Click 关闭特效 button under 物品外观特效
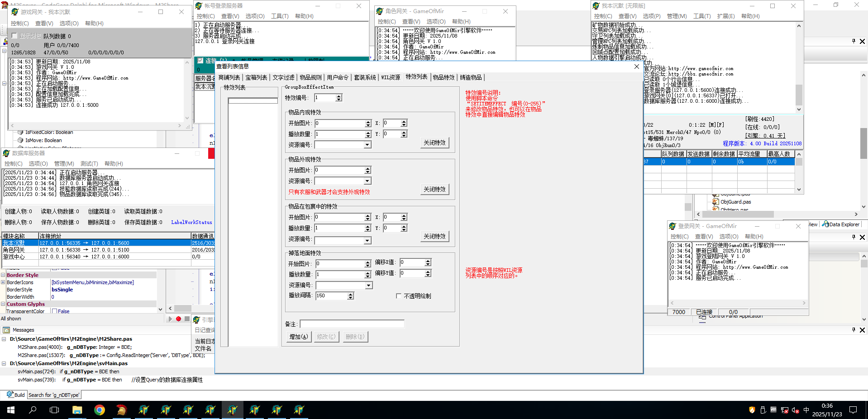This screenshot has height=419, width=868. pyautogui.click(x=434, y=189)
